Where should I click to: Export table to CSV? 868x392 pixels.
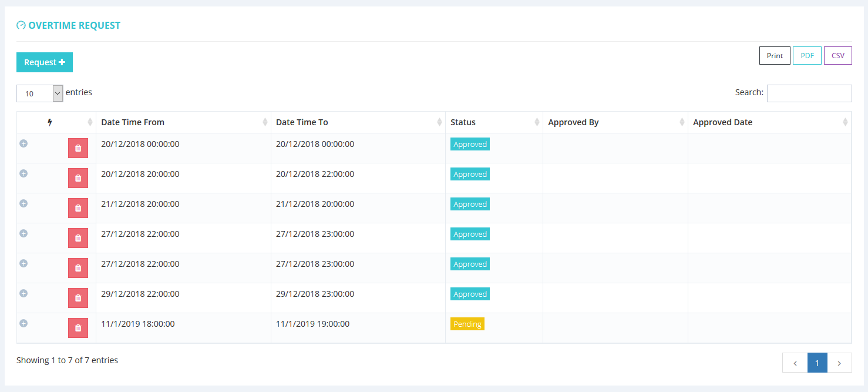click(x=838, y=56)
